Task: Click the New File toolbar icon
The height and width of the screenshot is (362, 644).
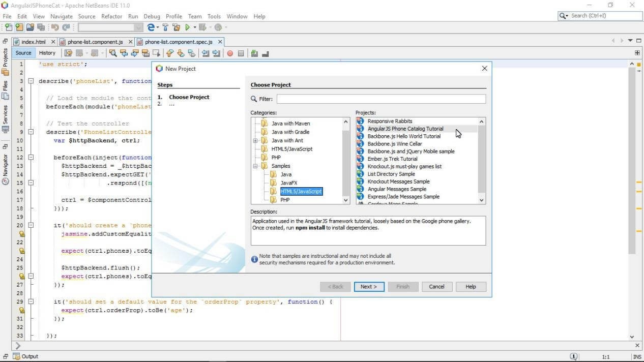Action: pyautogui.click(x=9, y=27)
